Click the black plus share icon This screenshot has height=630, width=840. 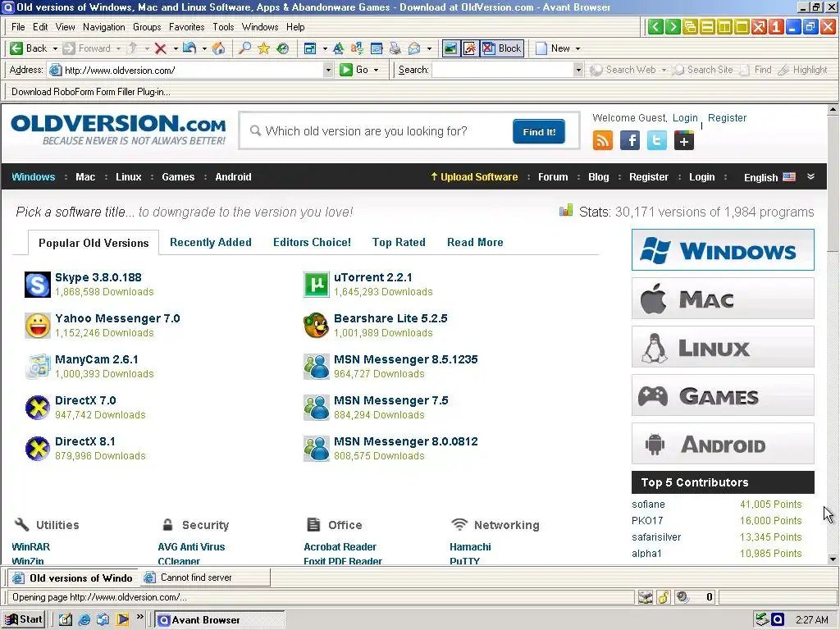click(683, 141)
